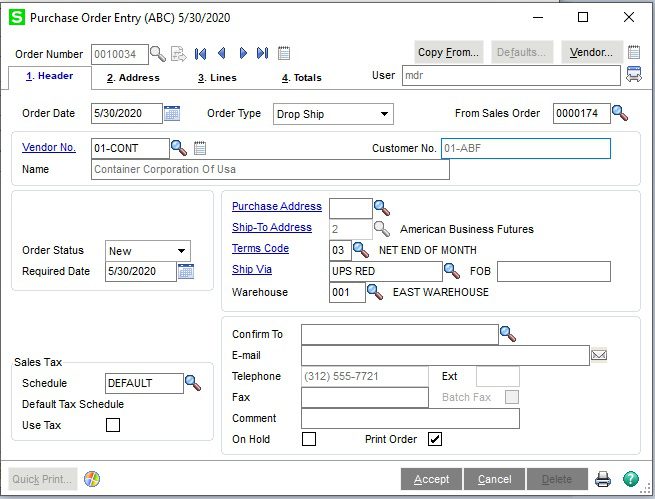
Task: Open the vendor memo icon
Action: coord(200,148)
